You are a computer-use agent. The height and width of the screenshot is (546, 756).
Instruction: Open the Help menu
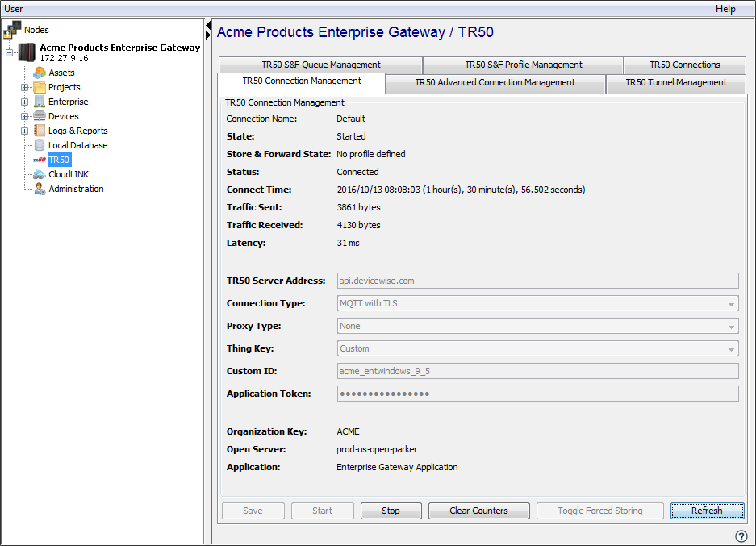725,9
